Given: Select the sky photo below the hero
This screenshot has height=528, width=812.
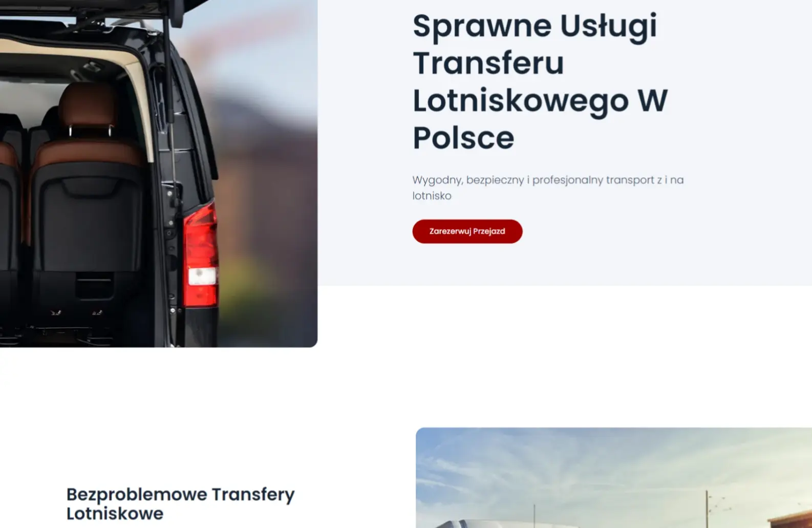Looking at the screenshot, I should (x=614, y=478).
